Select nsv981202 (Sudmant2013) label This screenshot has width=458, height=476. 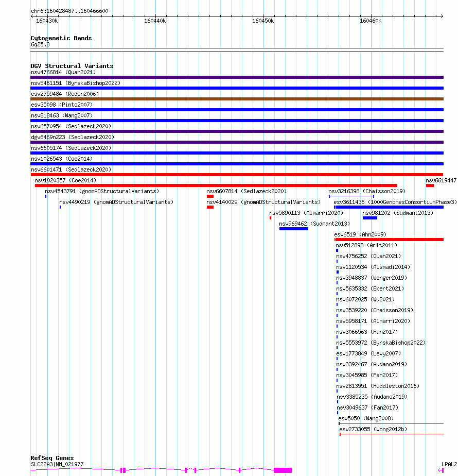pos(398,213)
